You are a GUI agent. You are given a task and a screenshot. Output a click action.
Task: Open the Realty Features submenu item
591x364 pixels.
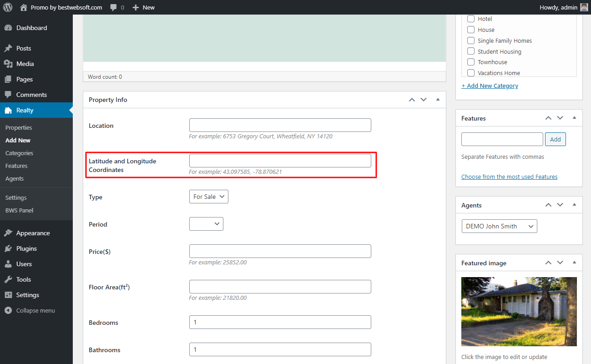tap(16, 166)
